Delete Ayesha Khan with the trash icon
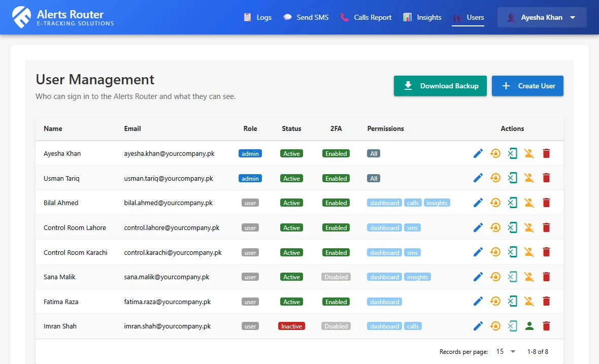 coord(546,153)
